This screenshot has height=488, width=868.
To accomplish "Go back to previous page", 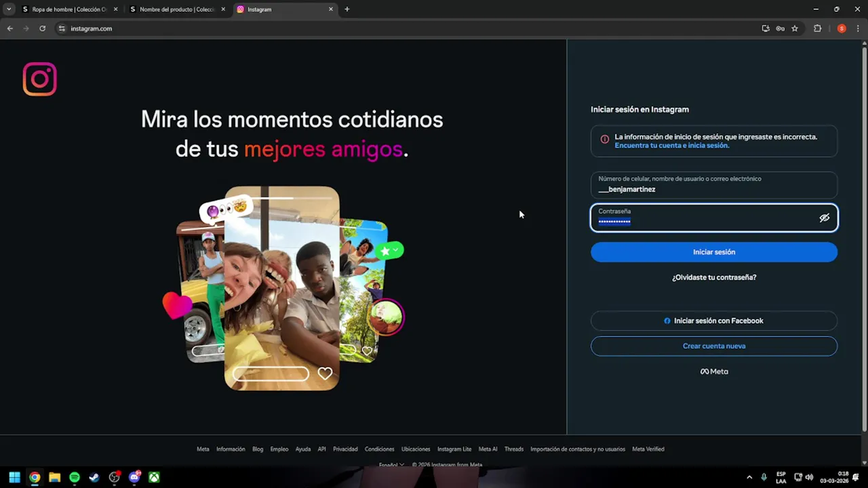I will [9, 28].
